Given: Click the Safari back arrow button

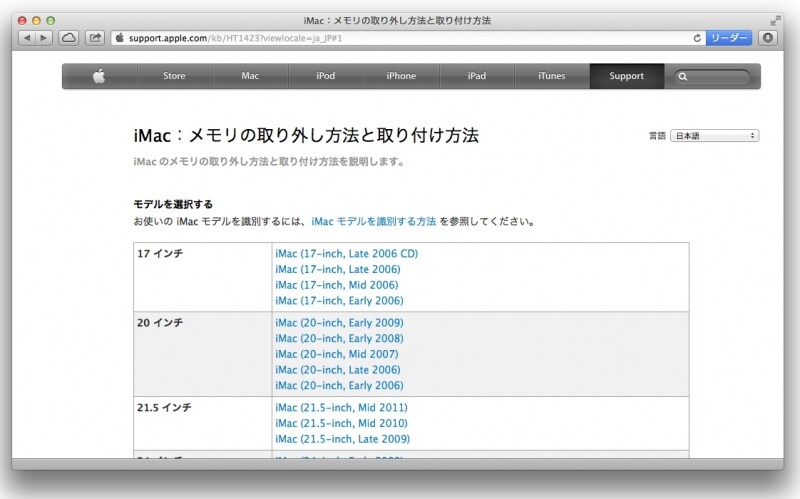Looking at the screenshot, I should pos(27,38).
